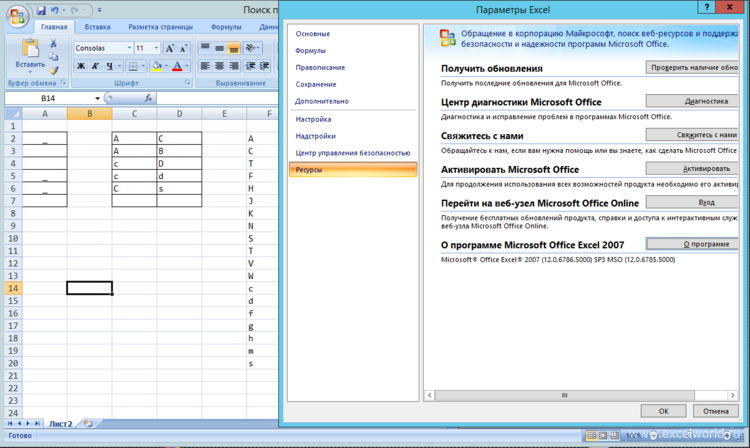Align cell content to the top
Viewport: 750px width, 448px height.
tap(205, 48)
